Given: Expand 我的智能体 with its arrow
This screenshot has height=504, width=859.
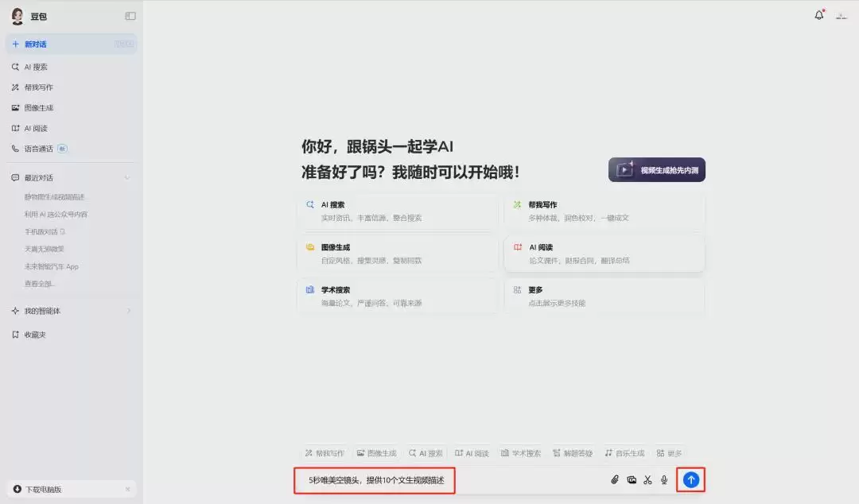Looking at the screenshot, I should pos(130,311).
